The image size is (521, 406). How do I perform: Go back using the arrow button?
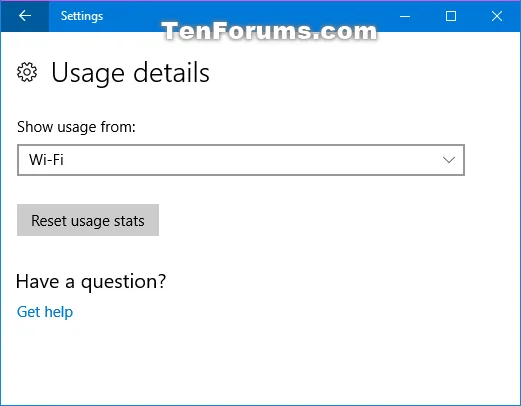pos(25,16)
